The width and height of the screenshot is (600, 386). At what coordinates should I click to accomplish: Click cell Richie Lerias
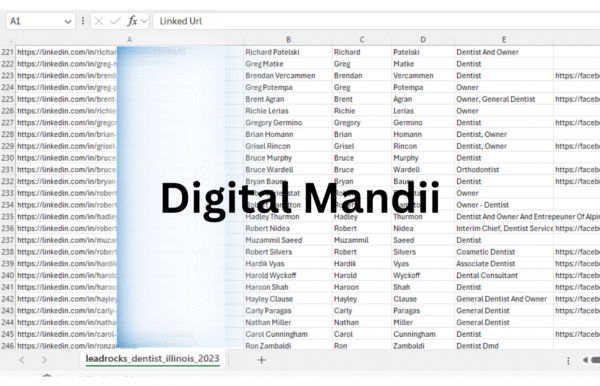click(288, 111)
